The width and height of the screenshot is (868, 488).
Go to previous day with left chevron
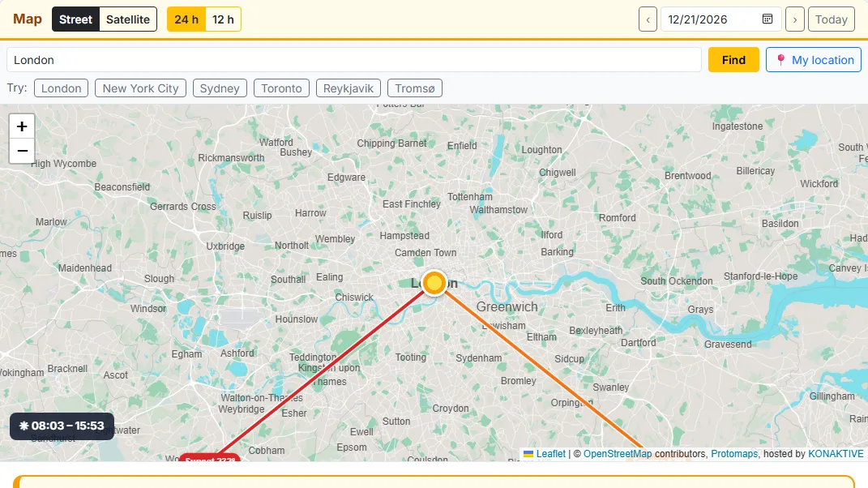click(648, 19)
